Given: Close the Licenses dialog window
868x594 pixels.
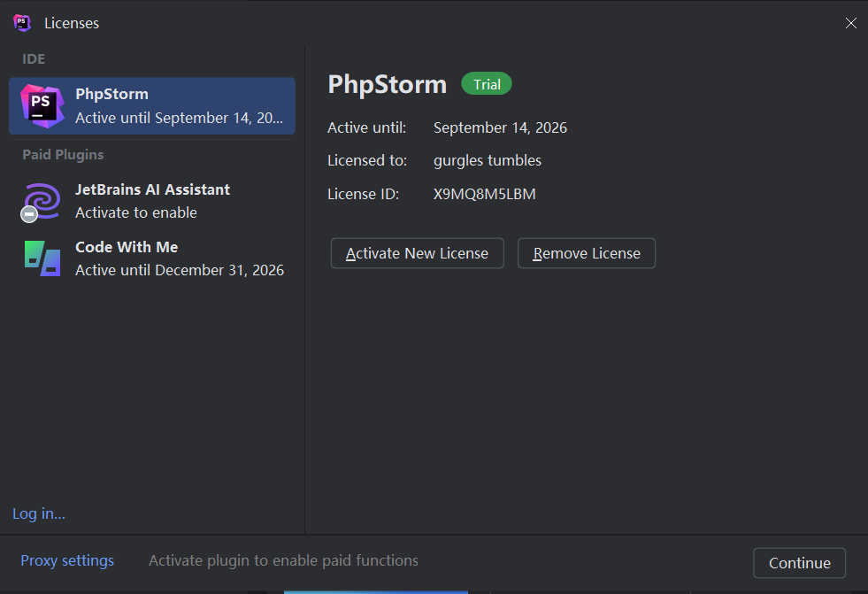Looking at the screenshot, I should (x=850, y=23).
